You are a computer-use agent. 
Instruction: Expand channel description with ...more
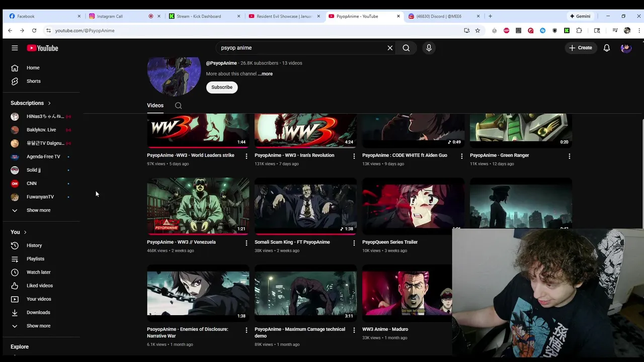click(x=265, y=74)
